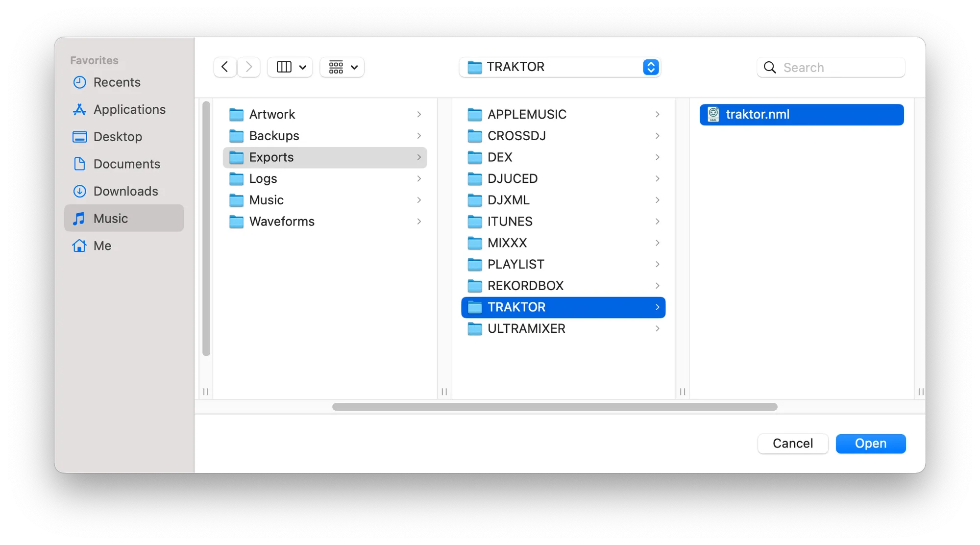This screenshot has width=980, height=545.
Task: Select the Desktop sidebar item
Action: tap(118, 137)
